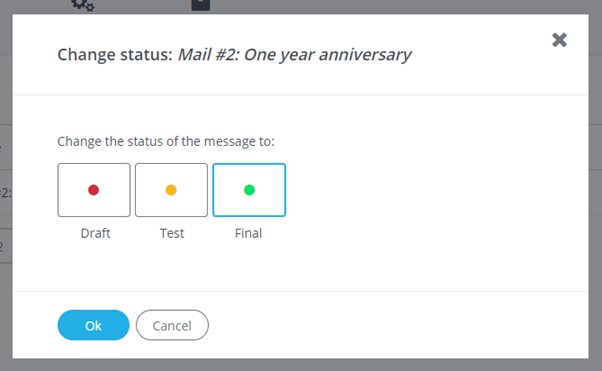Confirm the status change with Ok
The image size is (602, 371).
(93, 325)
